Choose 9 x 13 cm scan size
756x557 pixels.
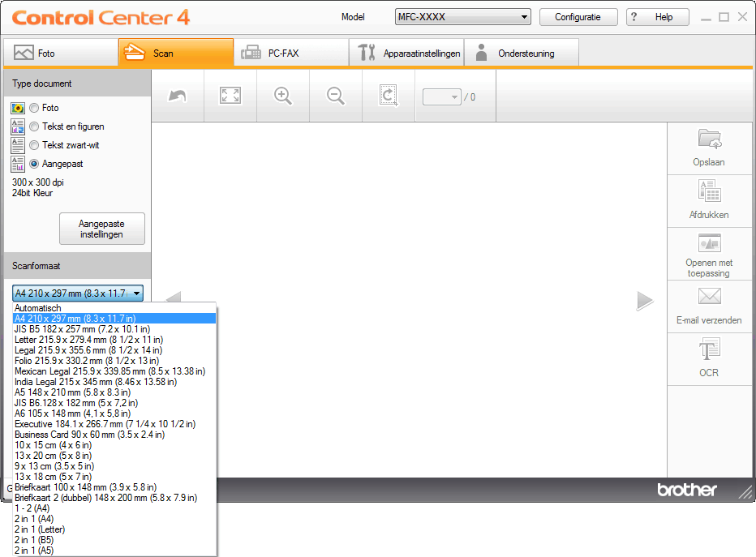click(x=114, y=467)
